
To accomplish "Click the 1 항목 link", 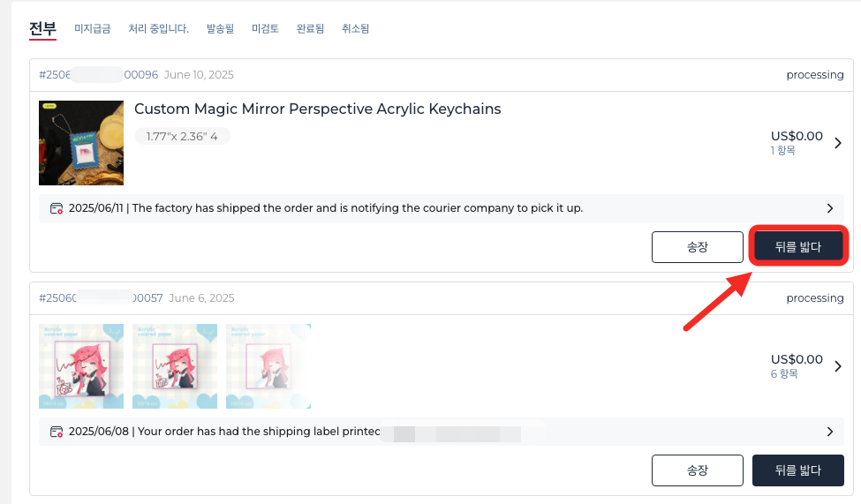I will (782, 151).
